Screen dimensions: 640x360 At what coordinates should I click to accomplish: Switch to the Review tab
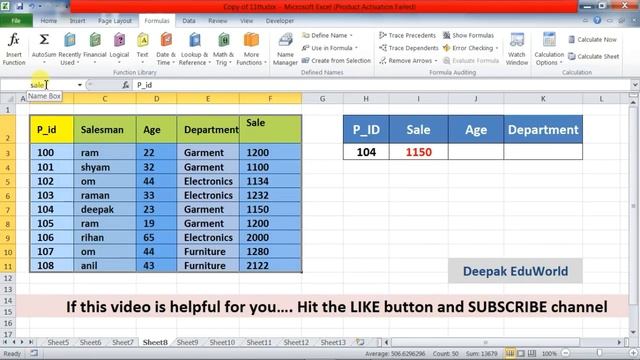[x=218, y=20]
